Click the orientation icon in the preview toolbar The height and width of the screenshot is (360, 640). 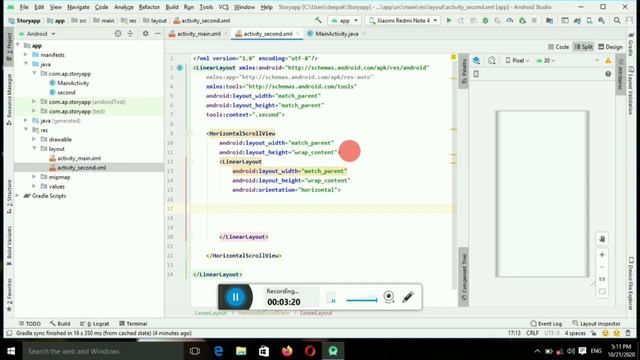pyautogui.click(x=491, y=60)
